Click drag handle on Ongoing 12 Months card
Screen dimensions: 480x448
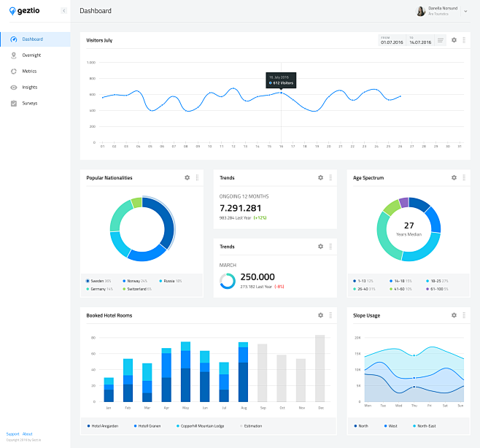click(x=330, y=177)
